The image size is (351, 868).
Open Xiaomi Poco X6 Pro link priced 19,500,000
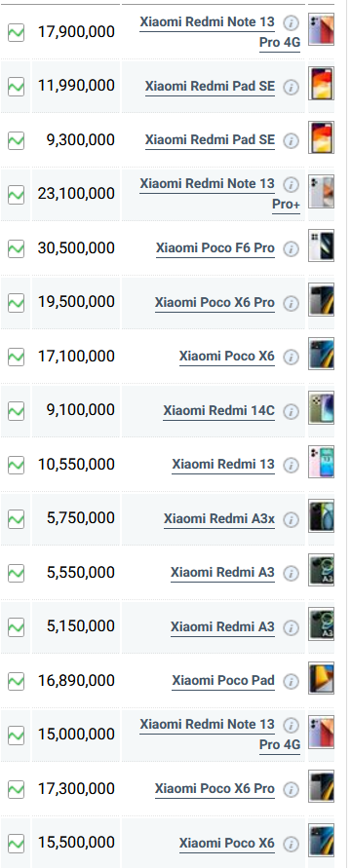point(214,302)
